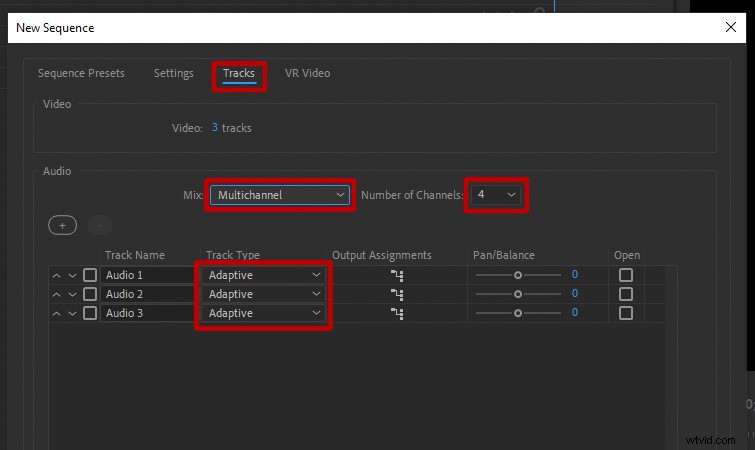Open Output Assignments icon for Audio 1
Screen dimensions: 755x450
pyautogui.click(x=397, y=275)
